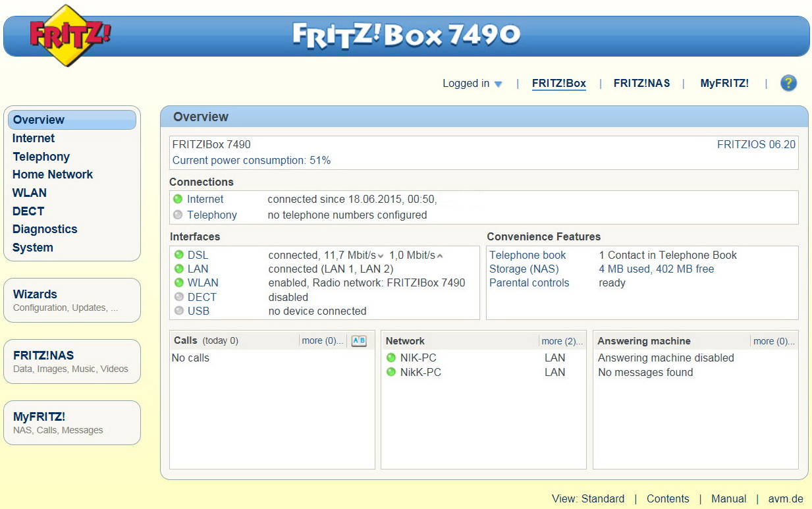This screenshot has height=509, width=812.
Task: Click the gray DECT status light
Action: [179, 297]
